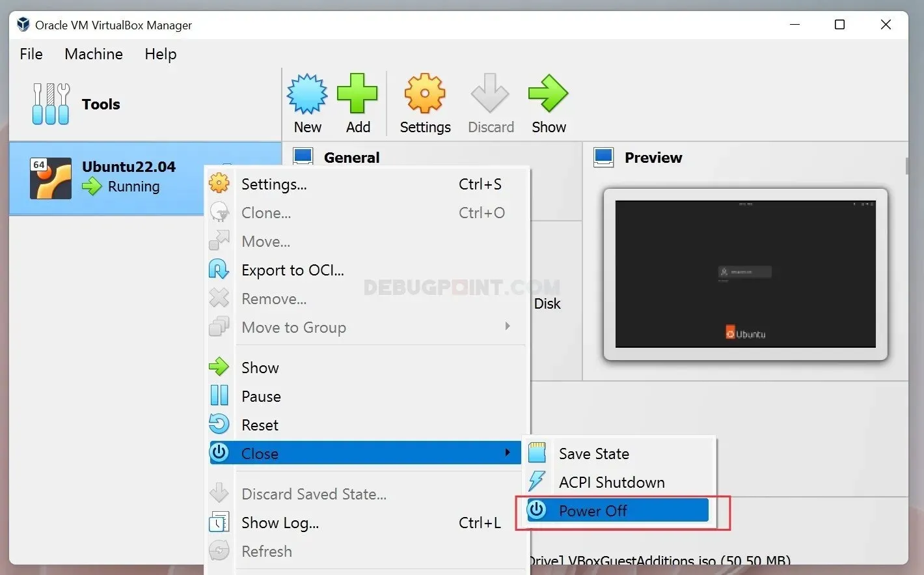Click the Ubuntu VM preview thumbnail

745,274
